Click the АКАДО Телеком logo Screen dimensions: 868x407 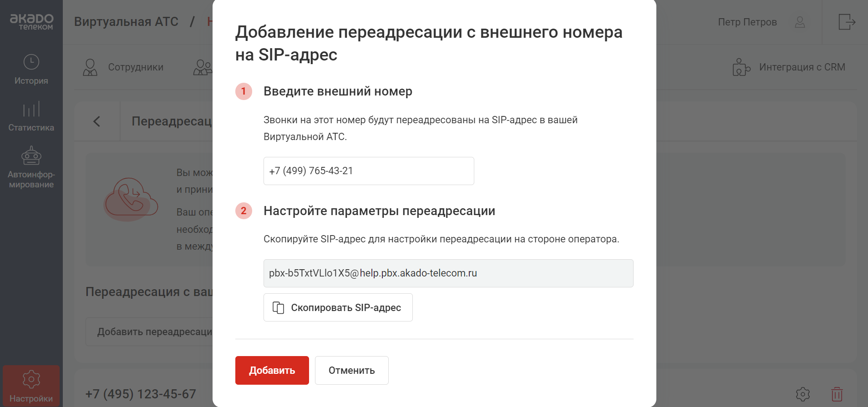tap(31, 21)
